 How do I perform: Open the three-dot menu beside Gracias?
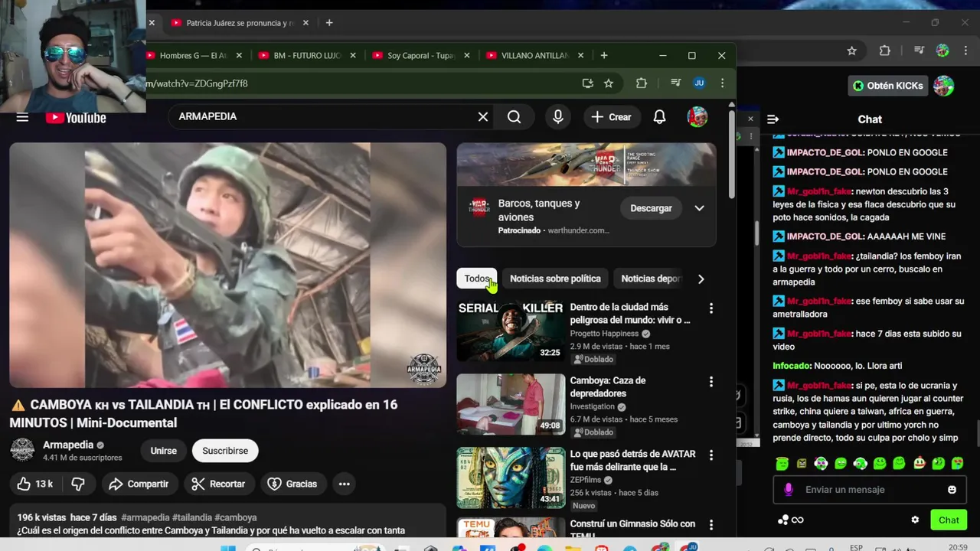tap(344, 484)
